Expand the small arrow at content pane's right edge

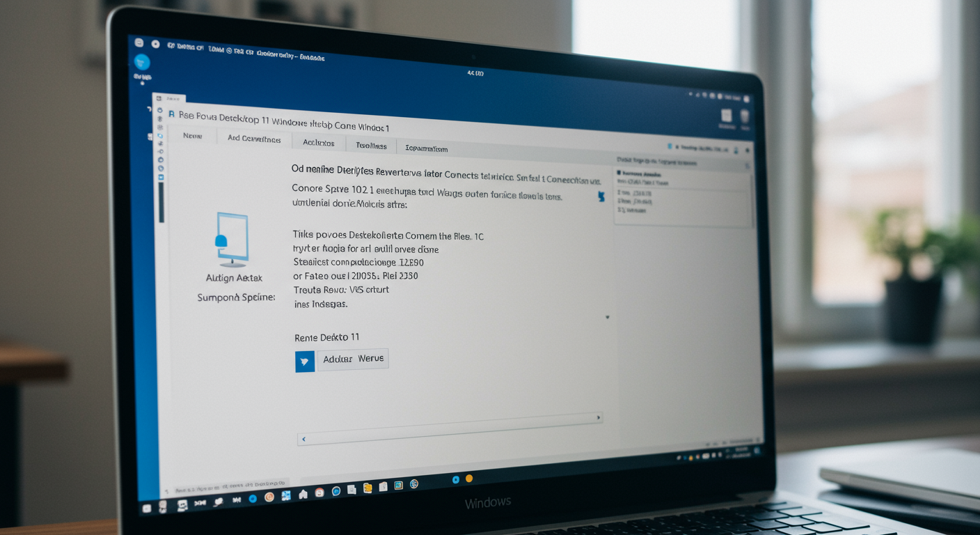(607, 317)
